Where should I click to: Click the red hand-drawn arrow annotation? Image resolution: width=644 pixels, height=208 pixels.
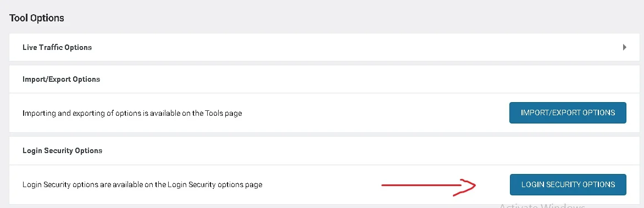point(429,187)
